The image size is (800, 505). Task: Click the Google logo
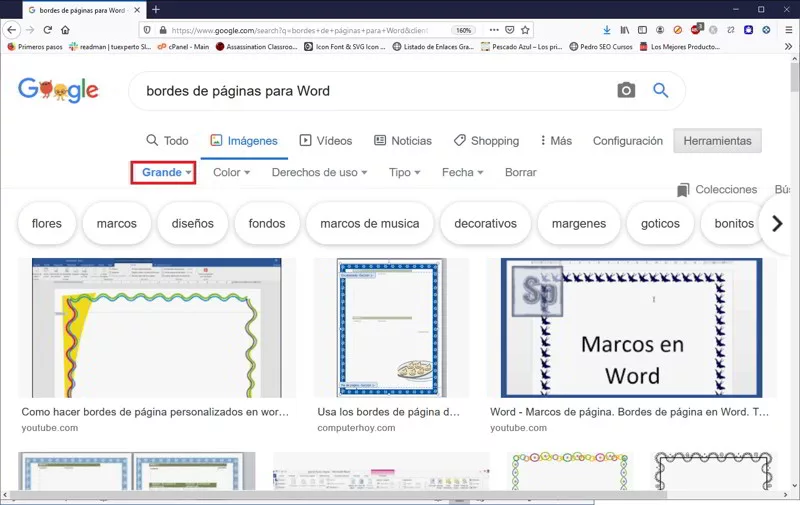pos(58,90)
